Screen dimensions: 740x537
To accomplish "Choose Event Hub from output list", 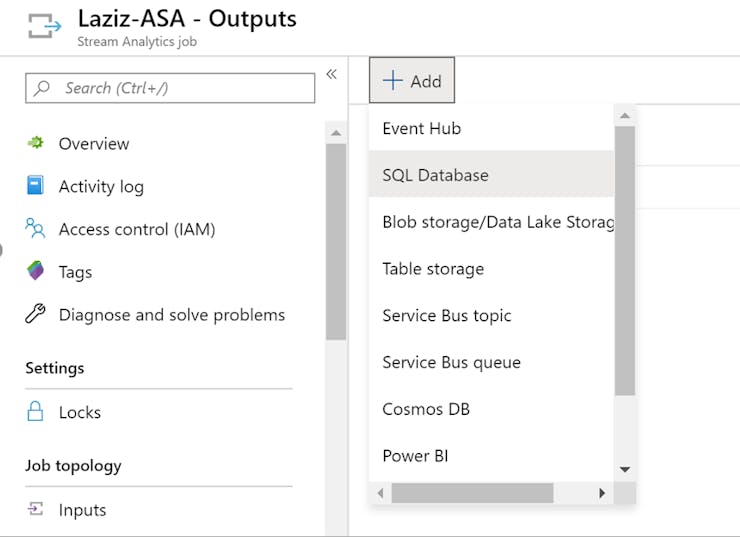I will point(421,128).
